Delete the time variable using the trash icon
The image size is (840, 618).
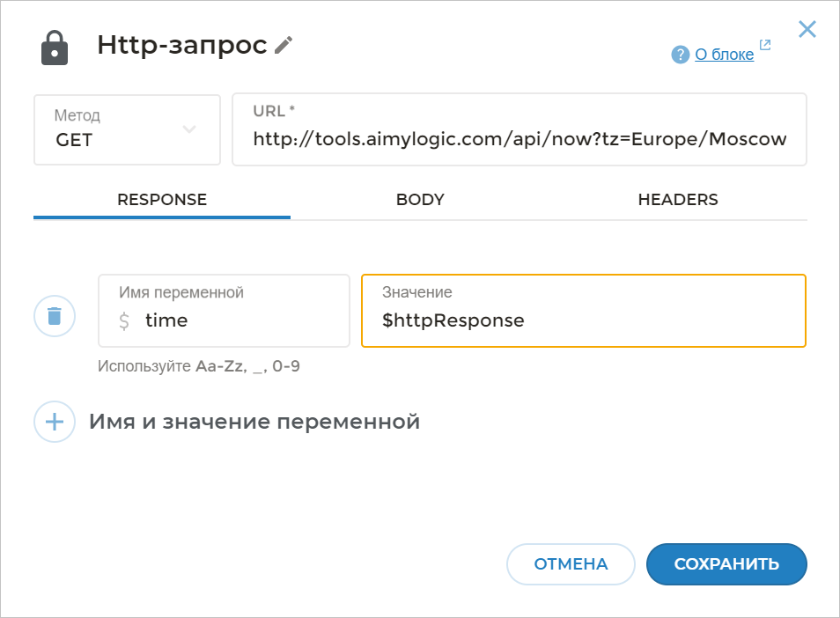(54, 315)
